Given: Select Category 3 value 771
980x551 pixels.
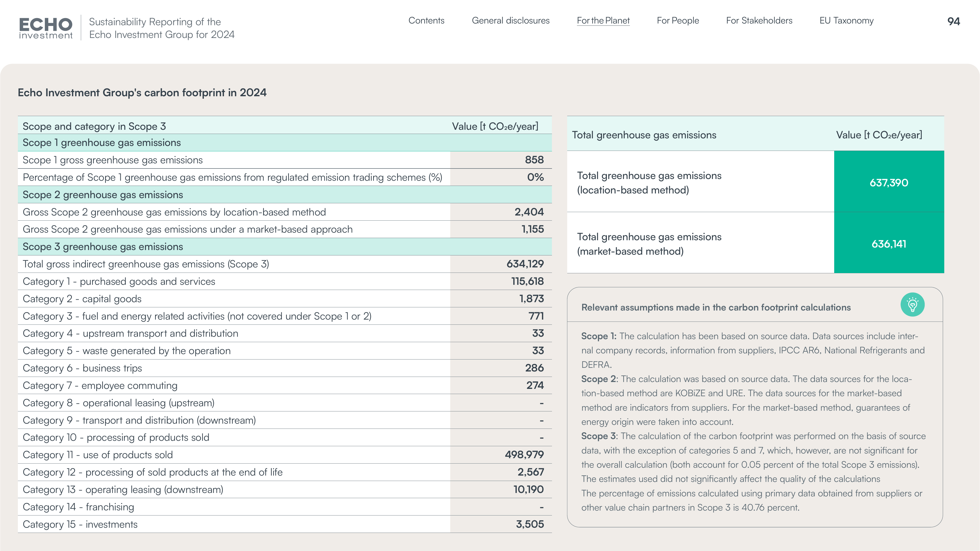Looking at the screenshot, I should (x=536, y=316).
